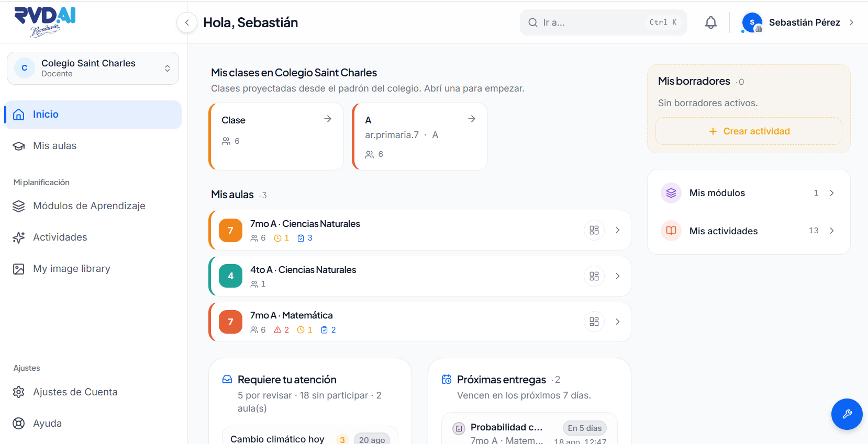Open the notifications bell
Screen dimensions: 868x444
(710, 22)
